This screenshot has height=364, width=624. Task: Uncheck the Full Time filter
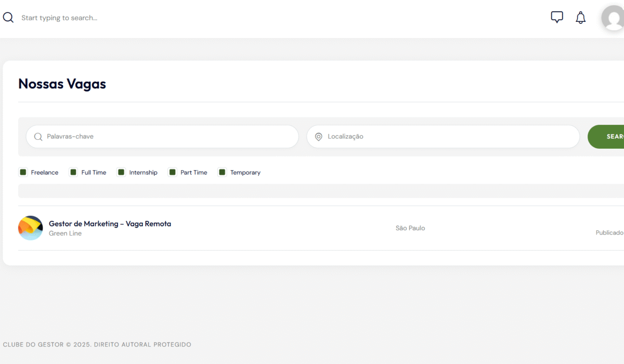coord(73,172)
